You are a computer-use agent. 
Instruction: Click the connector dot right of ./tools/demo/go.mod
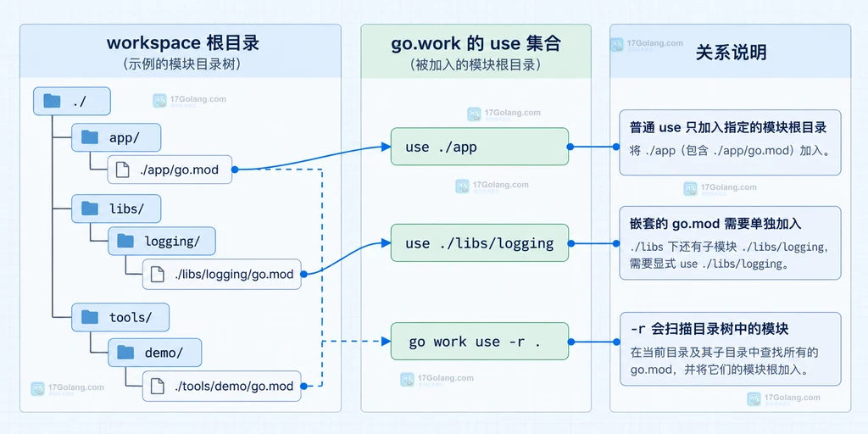[x=303, y=386]
